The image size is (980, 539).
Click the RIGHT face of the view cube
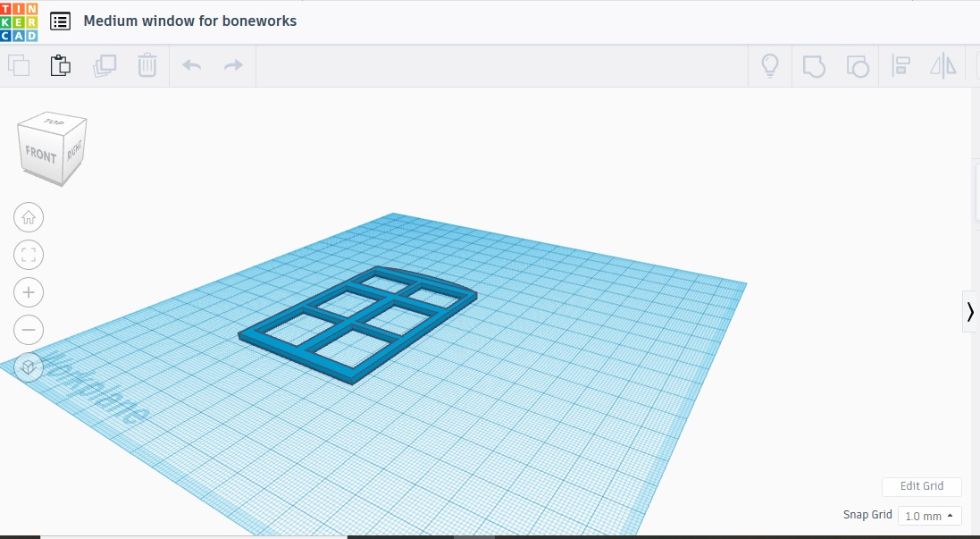(75, 150)
